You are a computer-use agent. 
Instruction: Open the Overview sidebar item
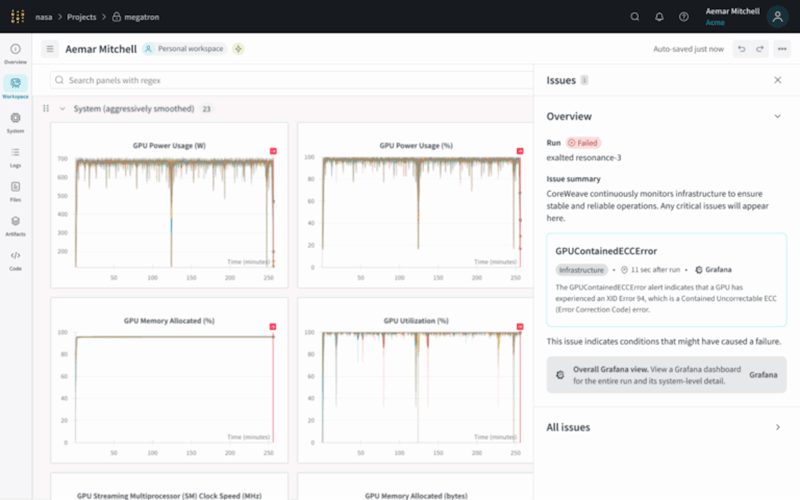click(15, 53)
